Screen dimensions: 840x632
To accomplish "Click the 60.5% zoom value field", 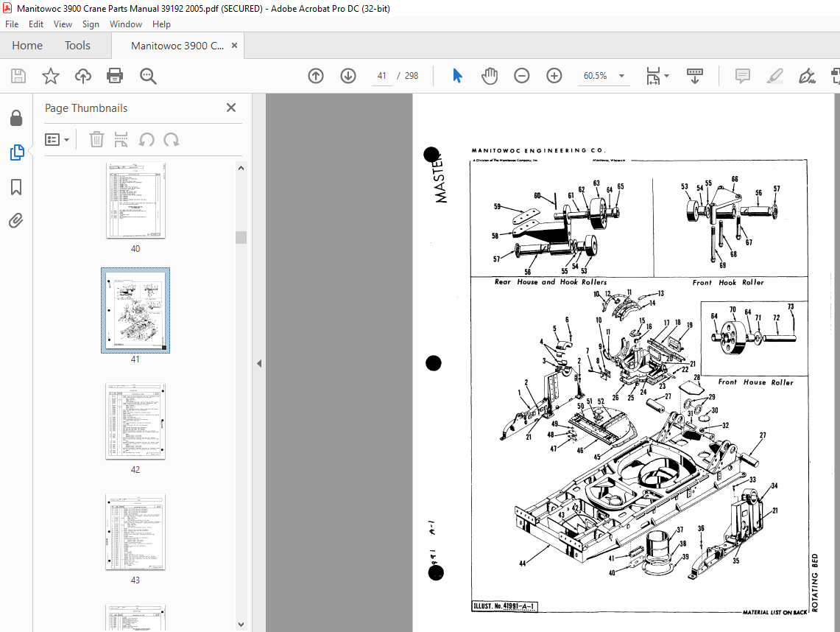I will click(x=595, y=76).
